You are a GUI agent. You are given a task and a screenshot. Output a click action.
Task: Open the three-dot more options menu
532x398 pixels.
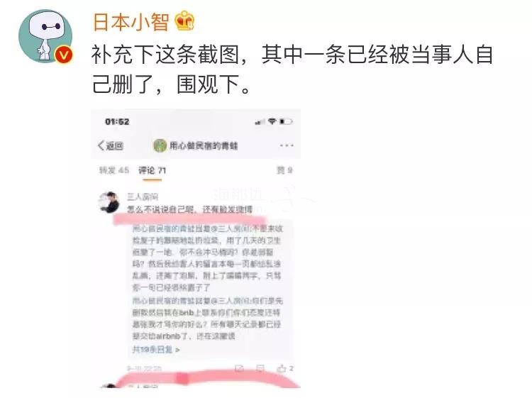click(x=287, y=145)
